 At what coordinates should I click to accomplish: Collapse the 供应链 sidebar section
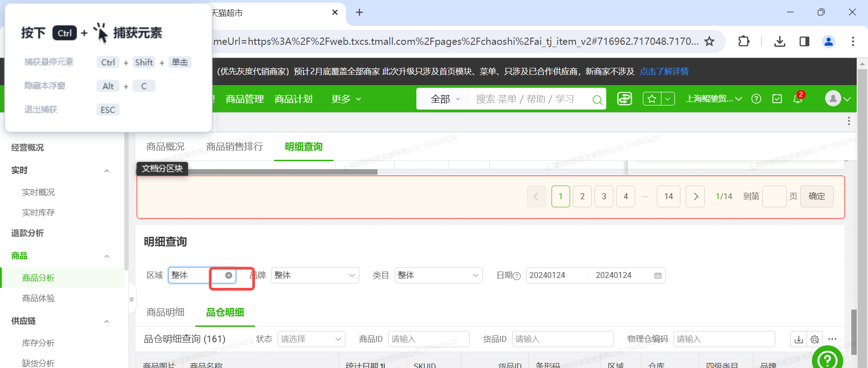(x=107, y=321)
